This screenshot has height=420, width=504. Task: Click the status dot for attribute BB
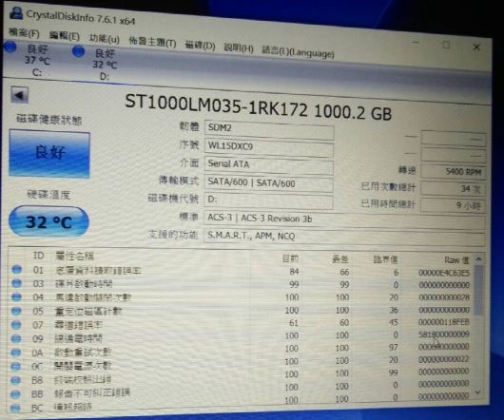click(15, 394)
